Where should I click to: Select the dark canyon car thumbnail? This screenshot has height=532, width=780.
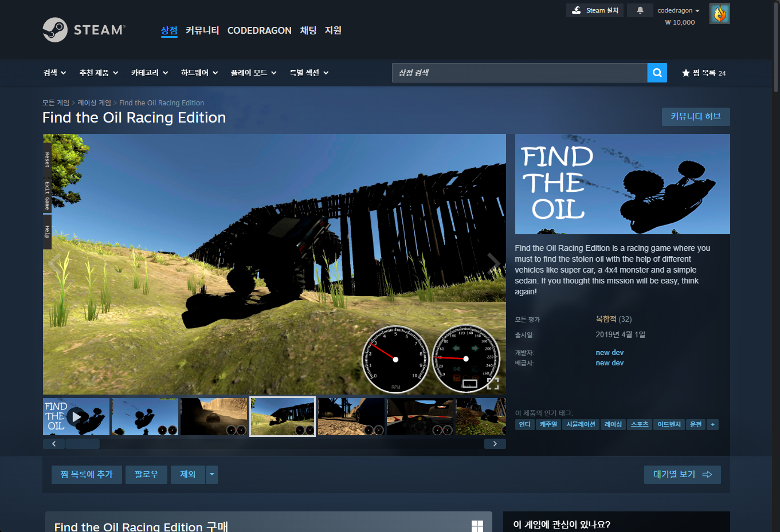coord(214,417)
